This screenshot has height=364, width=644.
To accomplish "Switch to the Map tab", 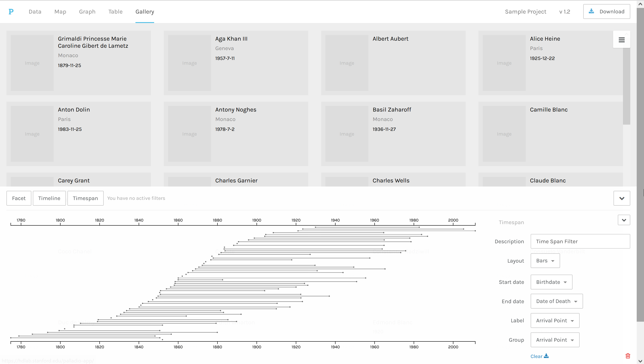I will [60, 12].
